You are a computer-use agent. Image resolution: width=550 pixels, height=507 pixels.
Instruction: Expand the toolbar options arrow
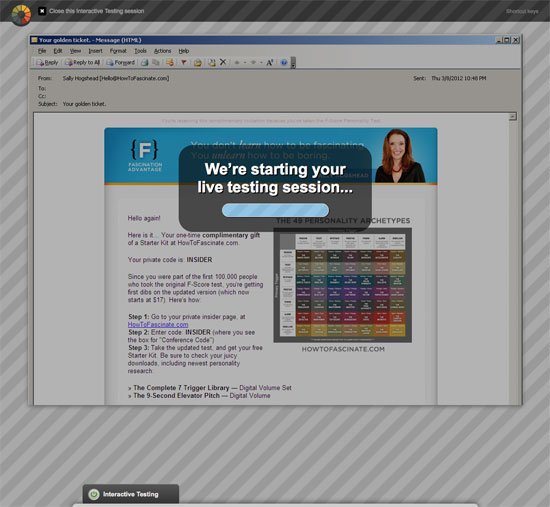(294, 62)
